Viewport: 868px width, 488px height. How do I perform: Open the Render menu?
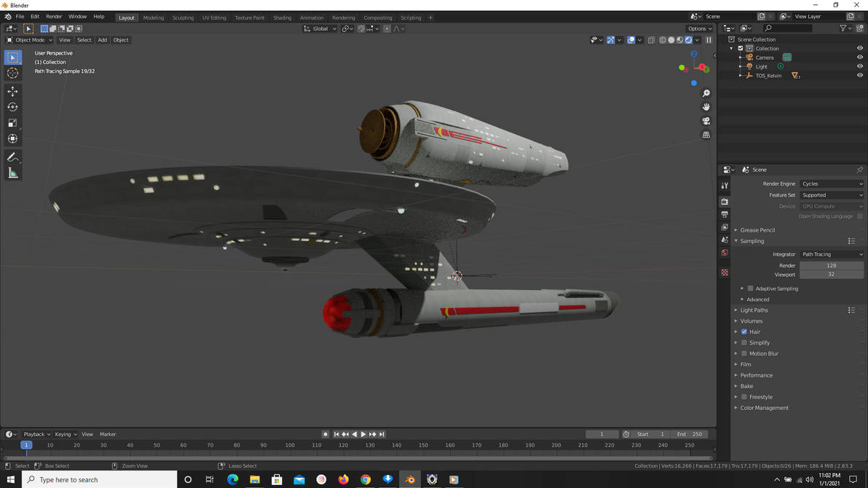click(54, 17)
